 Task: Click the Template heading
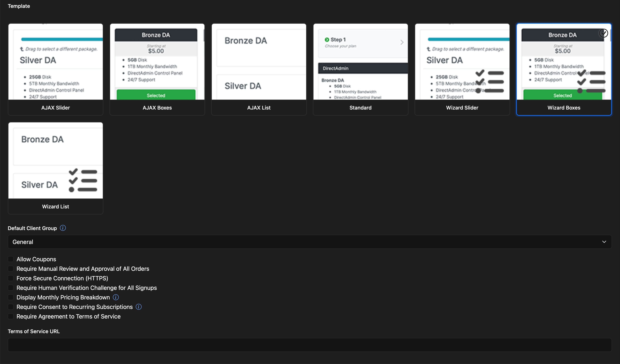click(19, 6)
